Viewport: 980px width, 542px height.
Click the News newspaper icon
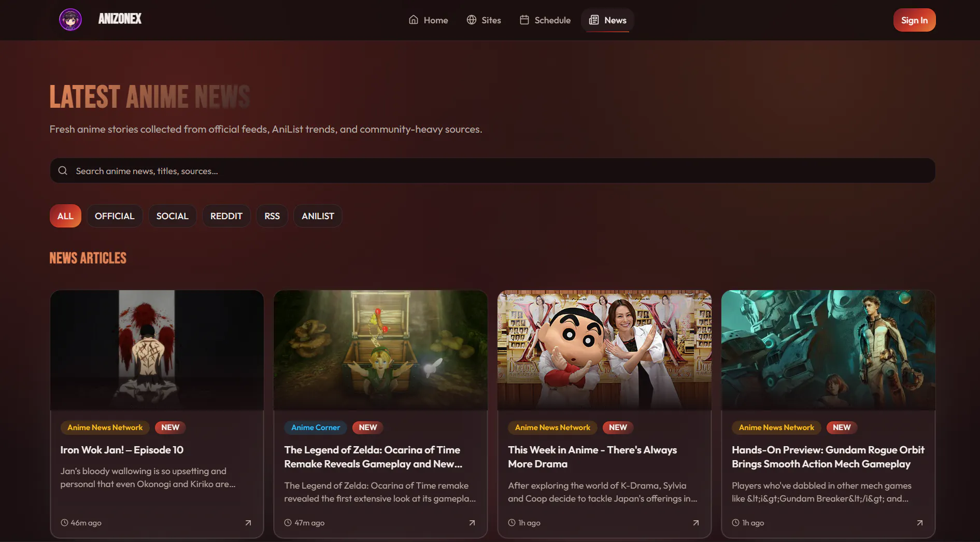[594, 20]
